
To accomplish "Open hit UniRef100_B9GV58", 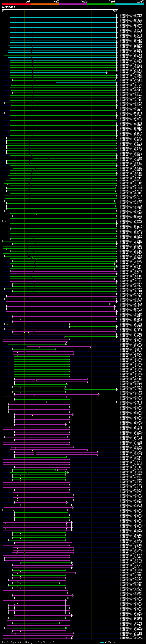I will click(x=131, y=22).
